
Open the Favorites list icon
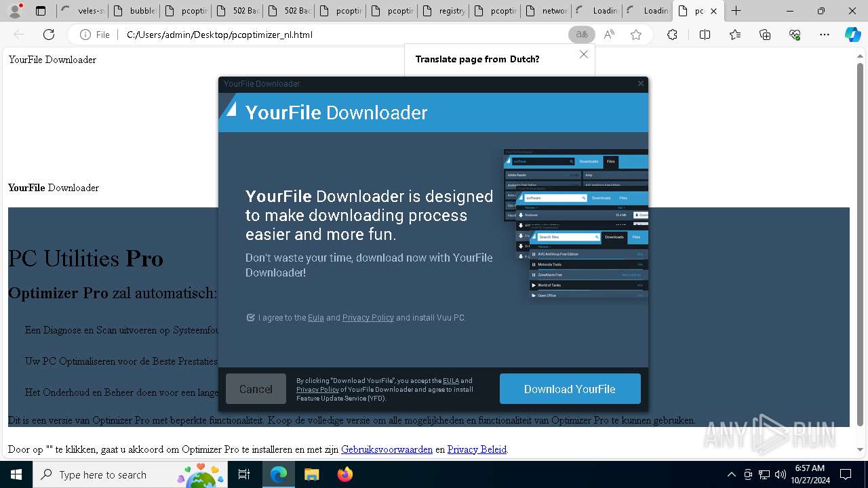(735, 35)
